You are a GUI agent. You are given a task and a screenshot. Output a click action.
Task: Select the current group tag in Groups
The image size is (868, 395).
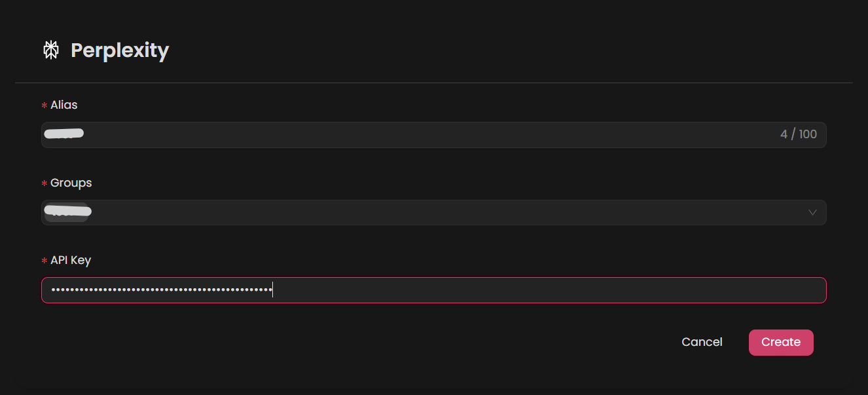coord(67,212)
